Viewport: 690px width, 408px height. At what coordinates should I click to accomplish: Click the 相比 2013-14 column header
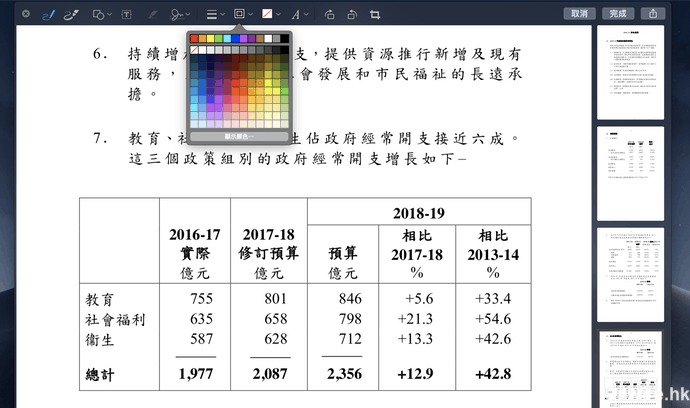click(x=493, y=245)
